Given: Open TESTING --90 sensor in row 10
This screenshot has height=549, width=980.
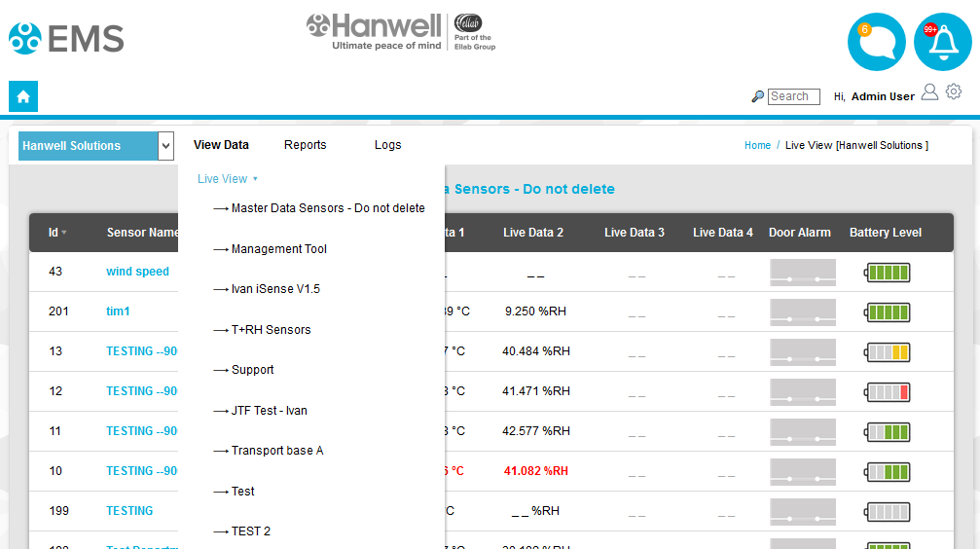Looking at the screenshot, I should [x=142, y=471].
